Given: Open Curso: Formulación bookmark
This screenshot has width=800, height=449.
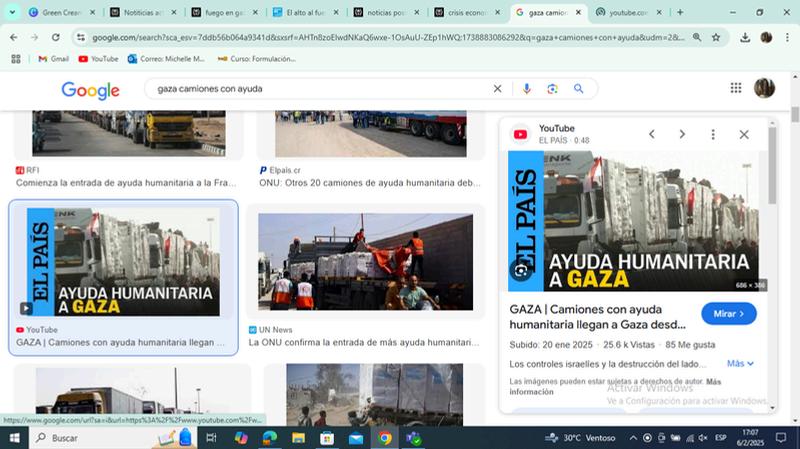Looking at the screenshot, I should click(x=257, y=59).
